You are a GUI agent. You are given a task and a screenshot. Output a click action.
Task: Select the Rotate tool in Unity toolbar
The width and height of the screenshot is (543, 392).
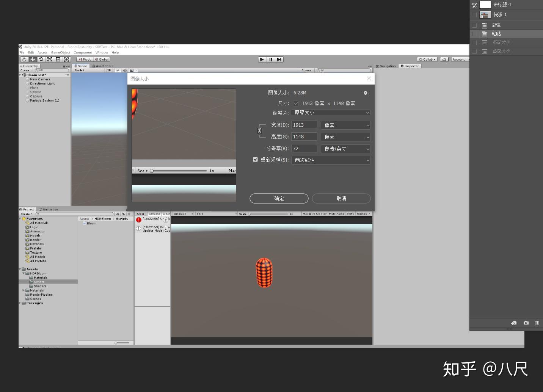[x=41, y=59]
